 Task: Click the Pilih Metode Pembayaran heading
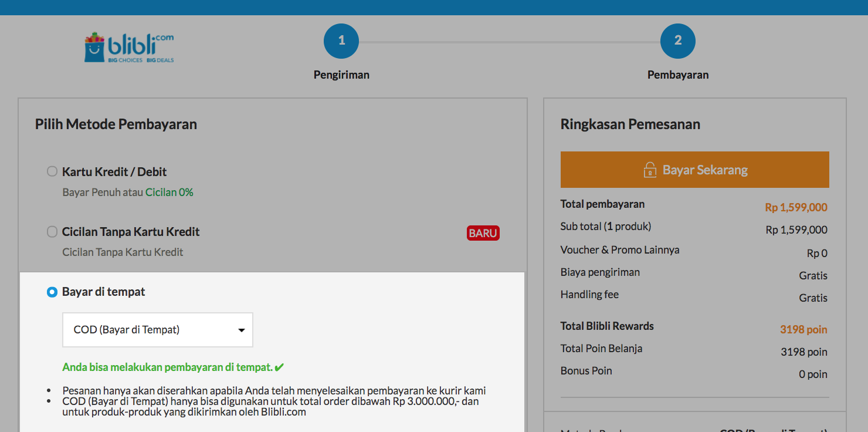(115, 124)
